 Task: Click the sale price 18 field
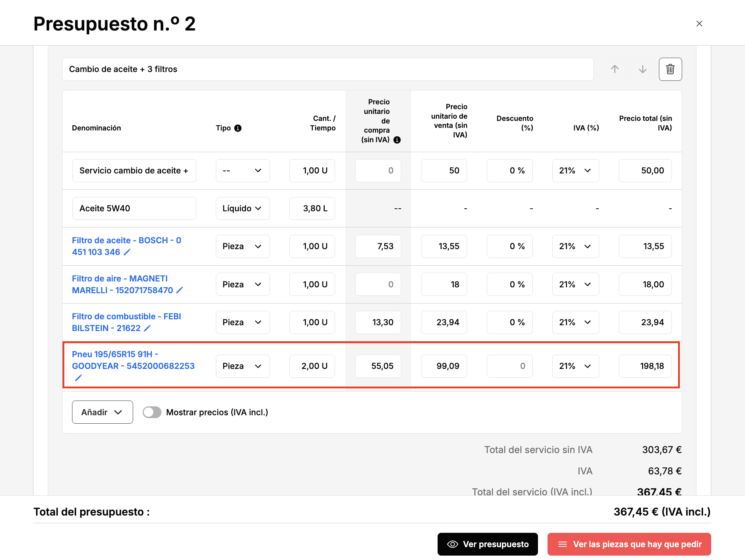[x=444, y=284]
